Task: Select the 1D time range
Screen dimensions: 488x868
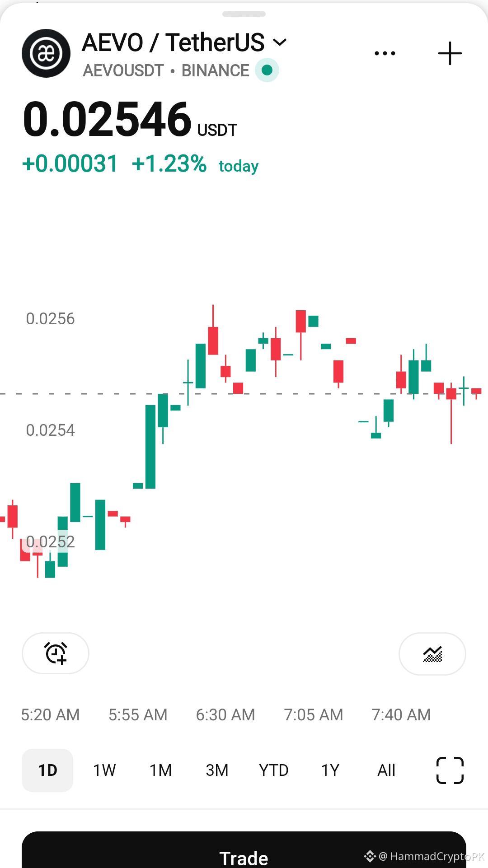Action: tap(47, 770)
